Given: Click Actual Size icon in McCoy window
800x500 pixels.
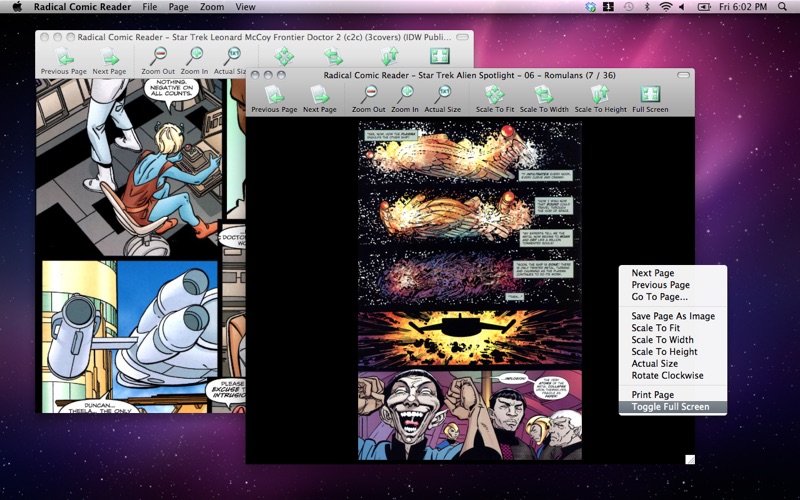Looking at the screenshot, I should coord(234,56).
